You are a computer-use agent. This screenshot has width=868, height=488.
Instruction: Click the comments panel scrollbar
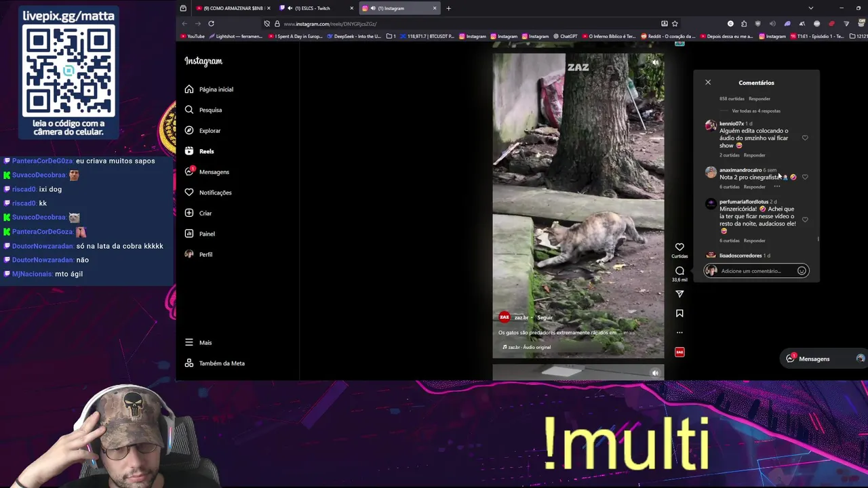tap(818, 238)
